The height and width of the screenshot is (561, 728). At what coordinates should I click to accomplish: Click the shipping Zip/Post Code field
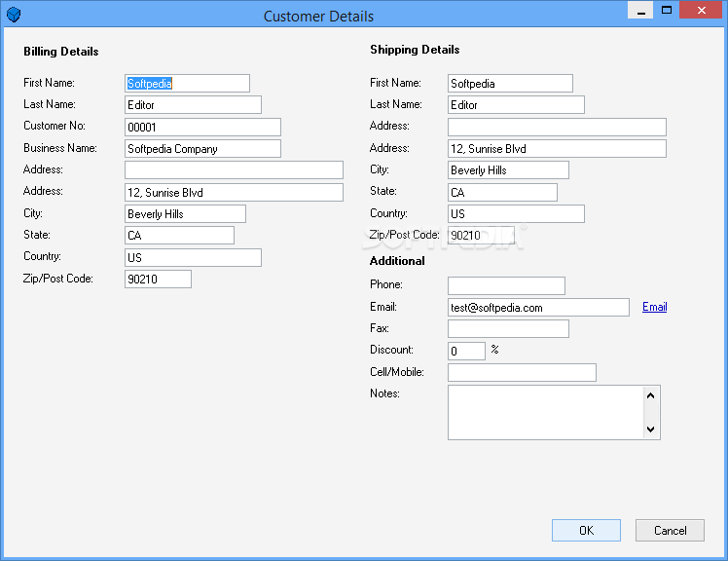pyautogui.click(x=481, y=235)
